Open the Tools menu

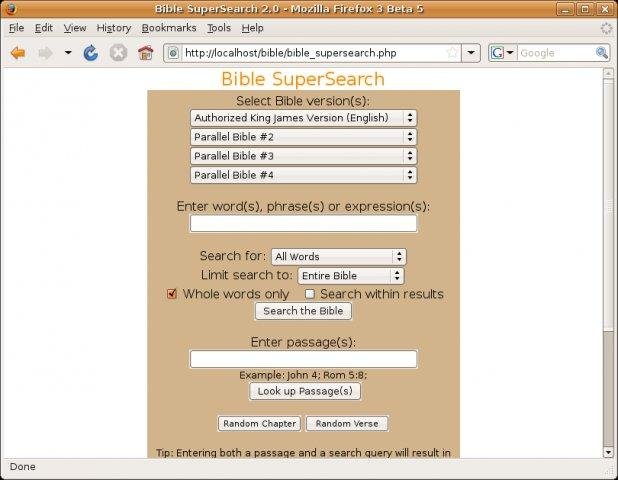[x=219, y=28]
